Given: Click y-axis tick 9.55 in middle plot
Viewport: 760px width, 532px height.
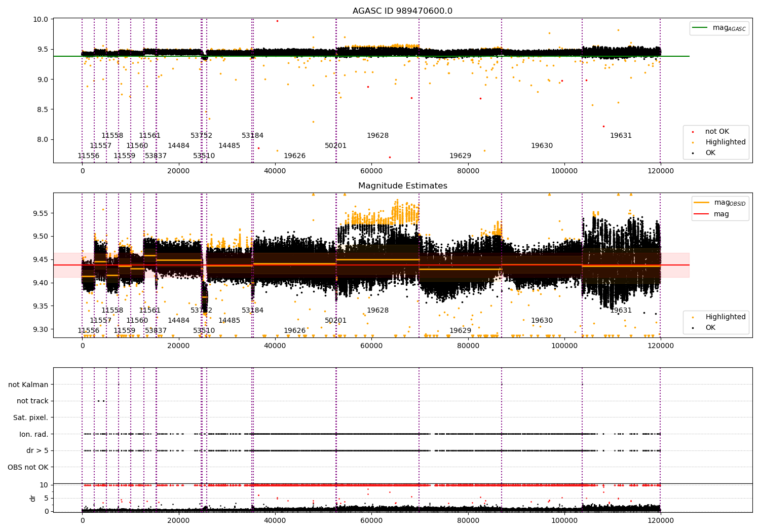Looking at the screenshot, I should tap(41, 213).
